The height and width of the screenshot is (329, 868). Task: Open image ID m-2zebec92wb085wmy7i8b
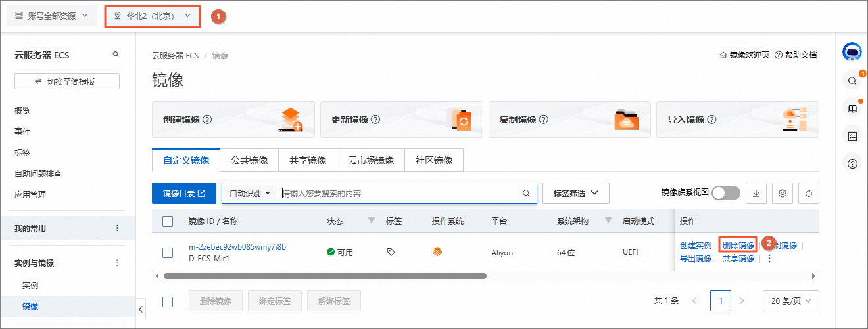pyautogui.click(x=237, y=247)
